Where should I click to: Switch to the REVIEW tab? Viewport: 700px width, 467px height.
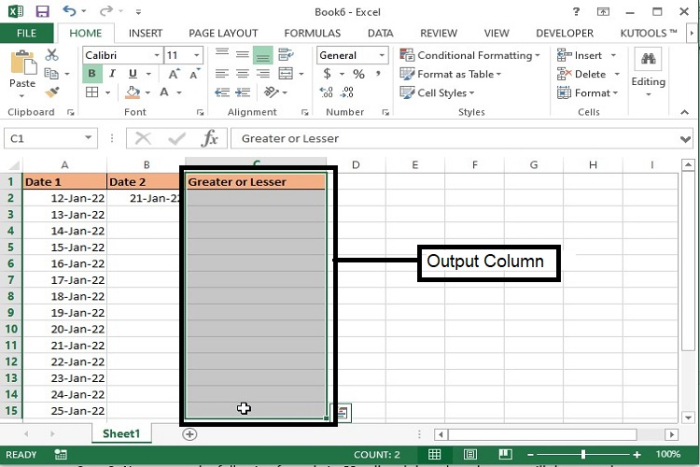(x=438, y=33)
